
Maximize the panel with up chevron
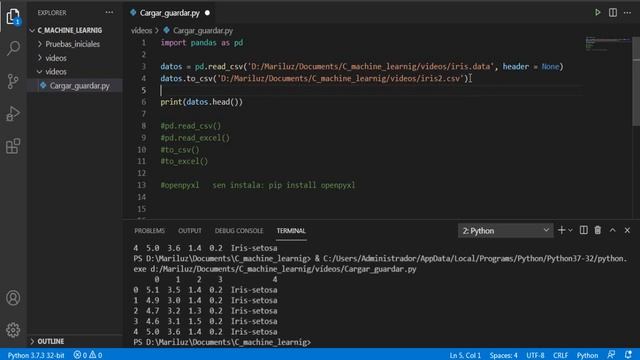click(x=613, y=230)
